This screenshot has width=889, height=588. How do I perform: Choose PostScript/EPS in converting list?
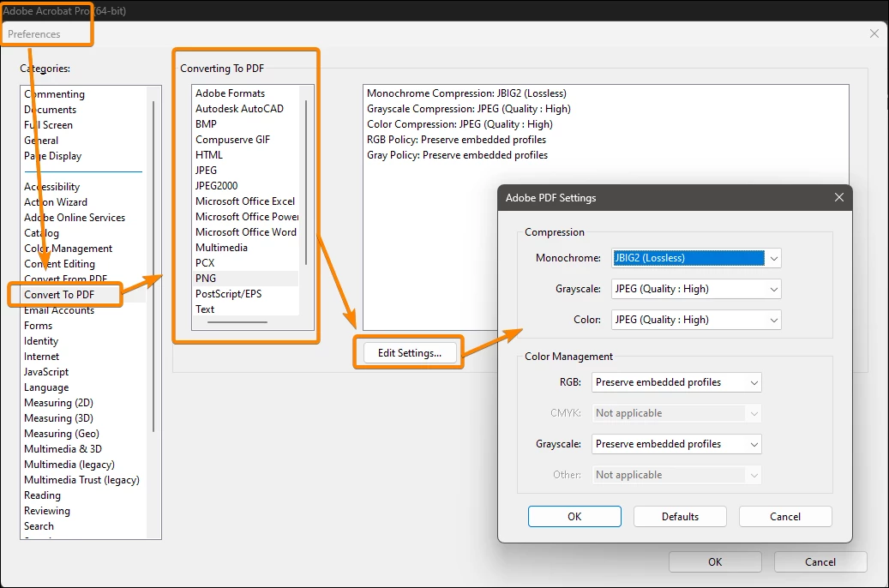point(229,294)
